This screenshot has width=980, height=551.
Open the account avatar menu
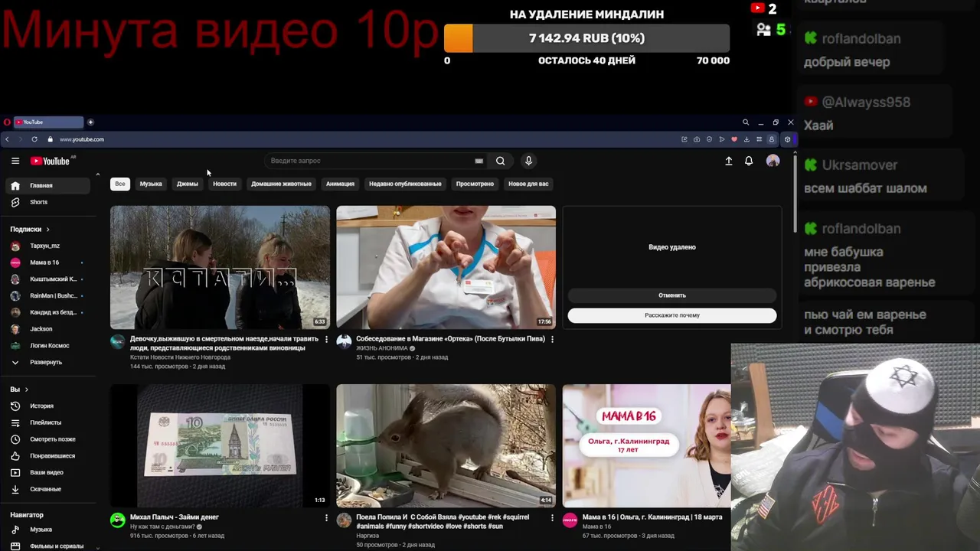pos(773,161)
